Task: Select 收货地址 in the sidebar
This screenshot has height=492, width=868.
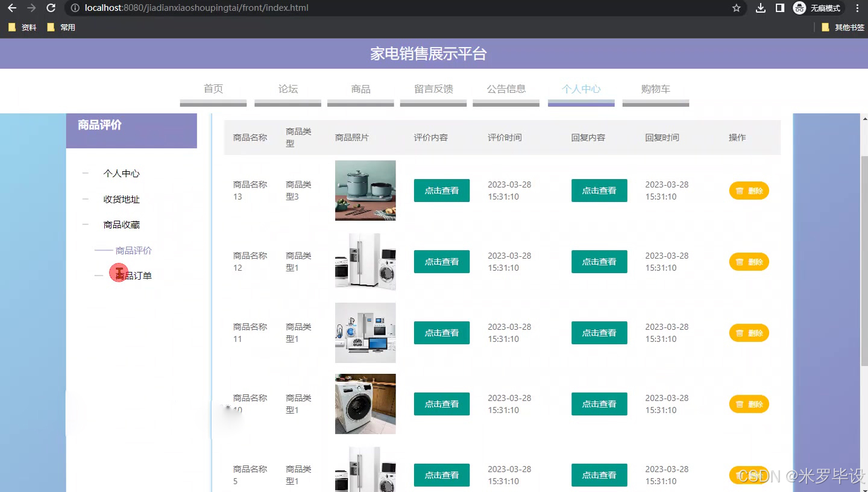Action: tap(121, 199)
